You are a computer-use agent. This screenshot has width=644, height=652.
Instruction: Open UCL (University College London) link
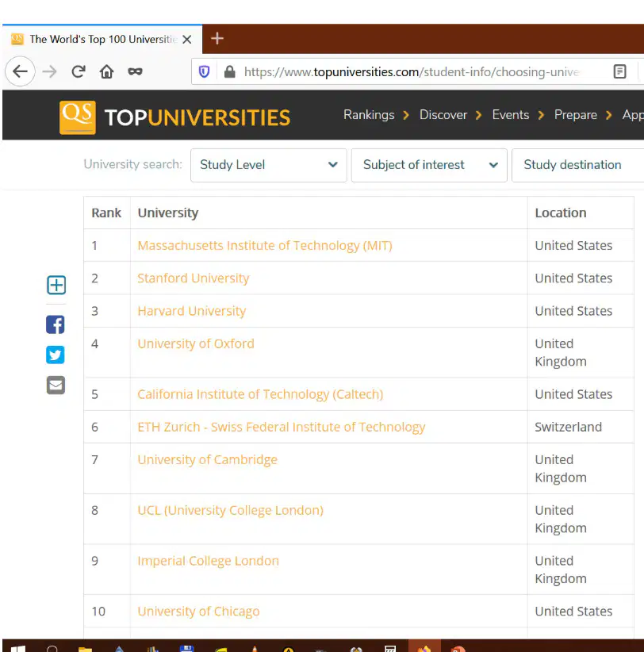click(x=230, y=510)
